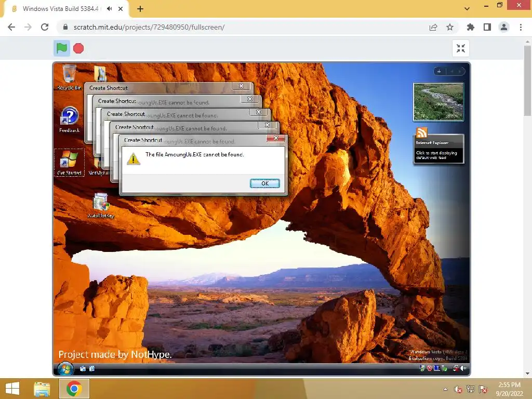Mute the Windows Vista Build tab audio
The width and height of the screenshot is (532, 399).
coord(109,9)
